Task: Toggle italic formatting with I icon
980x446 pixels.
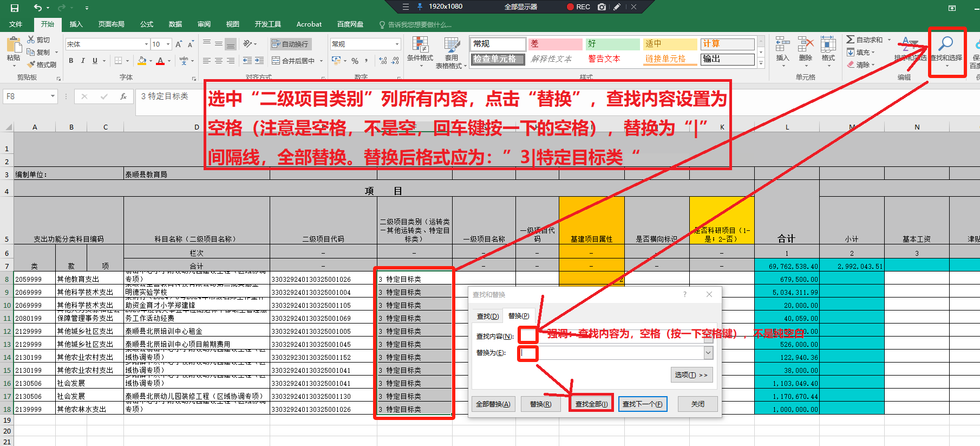Action: (83, 61)
